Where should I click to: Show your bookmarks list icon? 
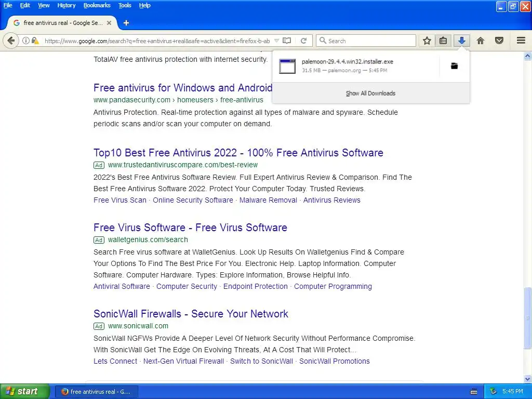click(443, 41)
